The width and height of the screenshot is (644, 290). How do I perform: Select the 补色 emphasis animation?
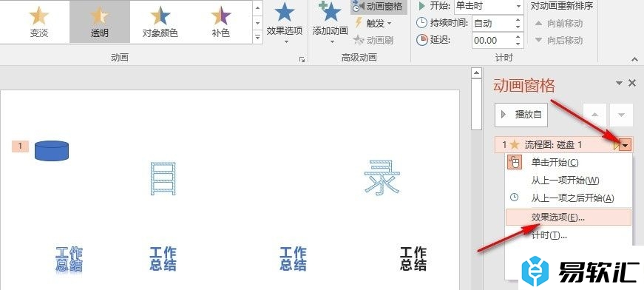(x=221, y=21)
